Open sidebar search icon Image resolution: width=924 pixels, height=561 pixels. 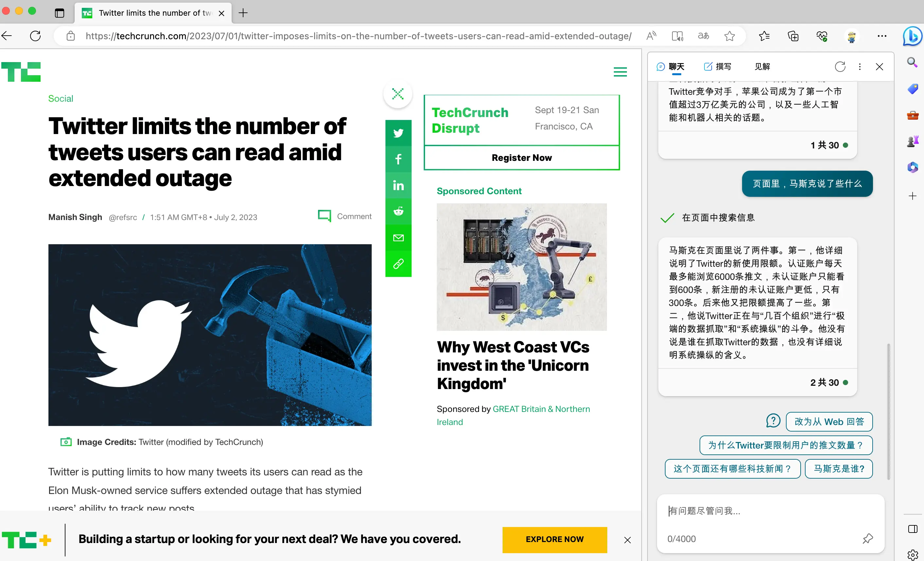(912, 62)
